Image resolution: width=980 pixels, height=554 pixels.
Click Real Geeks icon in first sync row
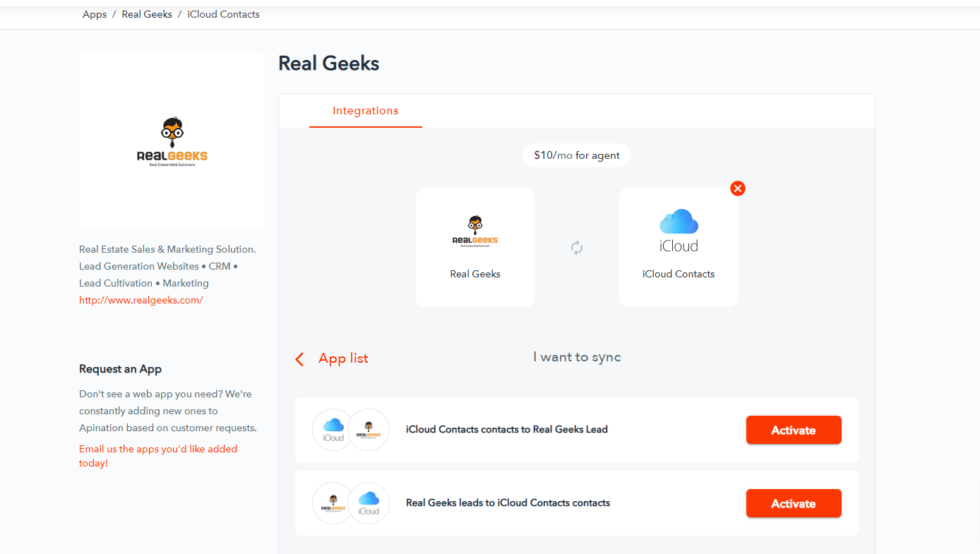[369, 430]
